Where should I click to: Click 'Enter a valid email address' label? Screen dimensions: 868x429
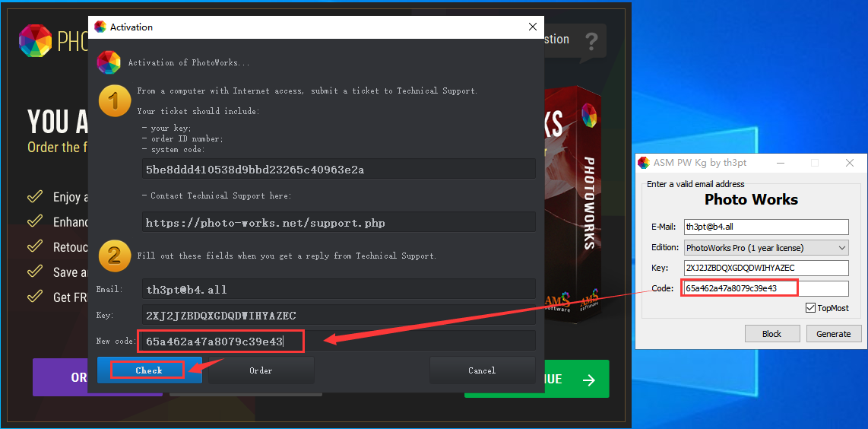click(x=695, y=184)
